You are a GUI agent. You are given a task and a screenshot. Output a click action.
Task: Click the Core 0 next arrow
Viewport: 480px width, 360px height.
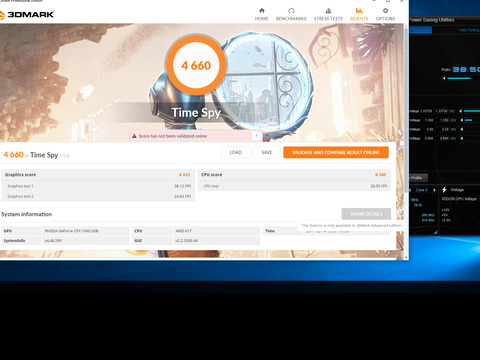pos(434,190)
